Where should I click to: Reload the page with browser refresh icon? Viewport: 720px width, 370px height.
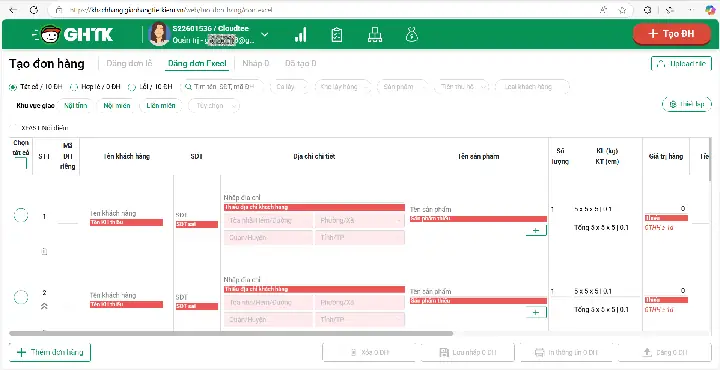(x=34, y=10)
